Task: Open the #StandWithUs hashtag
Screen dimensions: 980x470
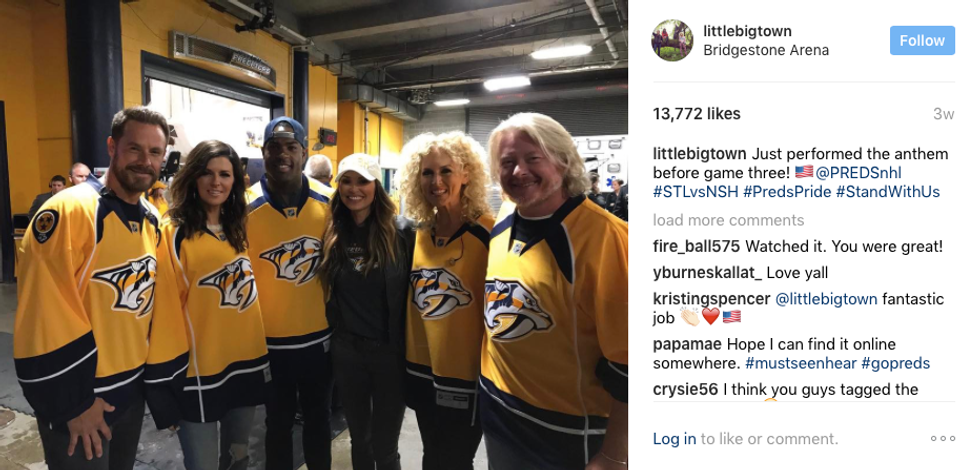Action: [x=888, y=192]
